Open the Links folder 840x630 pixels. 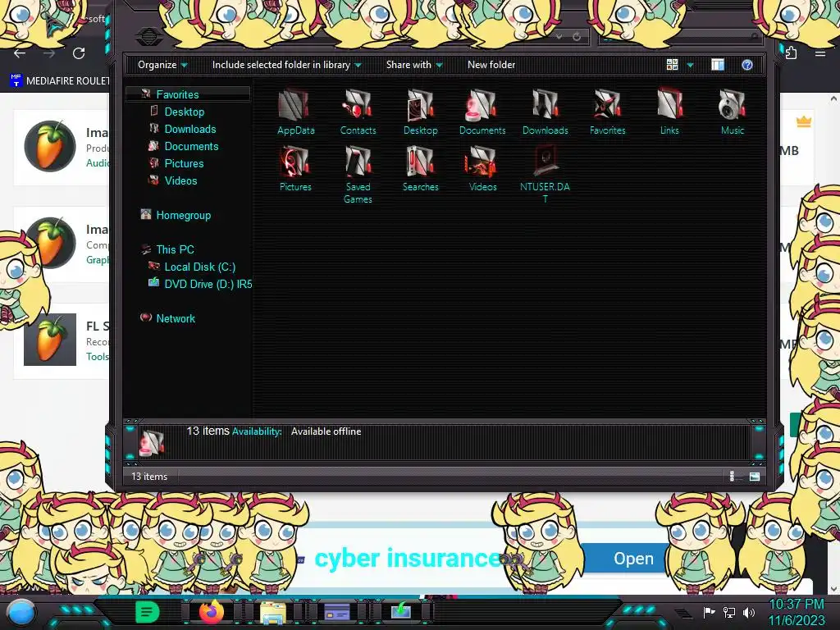point(669,111)
